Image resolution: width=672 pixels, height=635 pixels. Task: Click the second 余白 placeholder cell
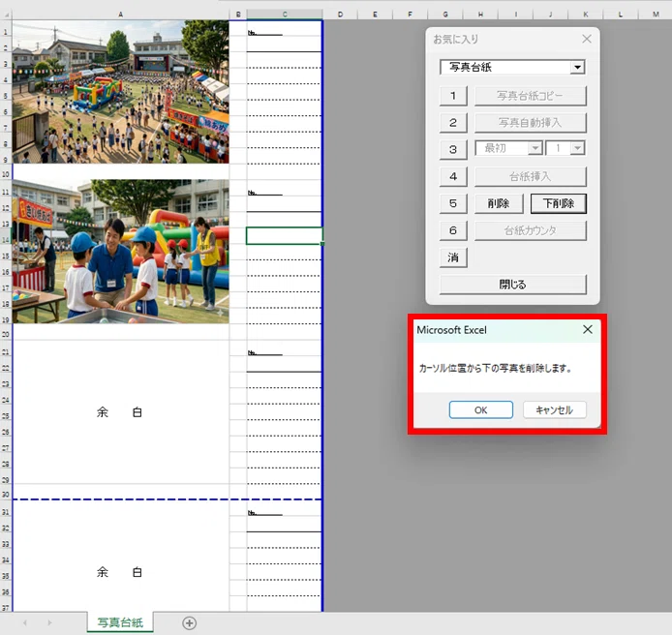coord(119,572)
